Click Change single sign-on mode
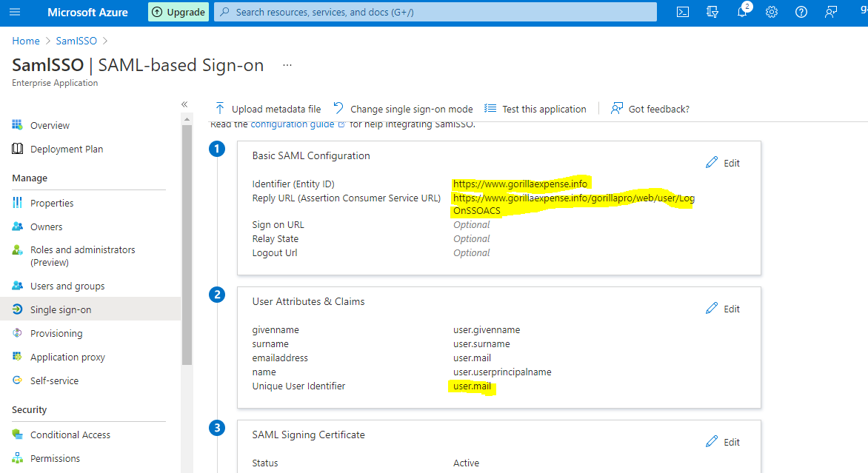The image size is (868, 473). pyautogui.click(x=404, y=109)
